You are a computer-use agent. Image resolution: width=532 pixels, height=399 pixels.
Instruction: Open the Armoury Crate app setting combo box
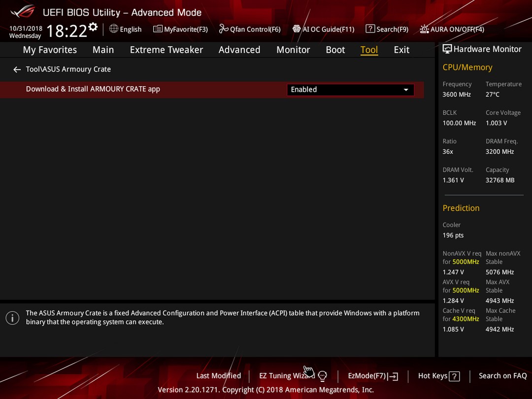(x=351, y=90)
